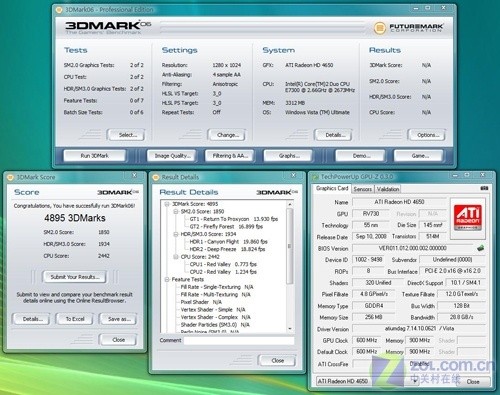Switch to the Validation tab

point(388,189)
